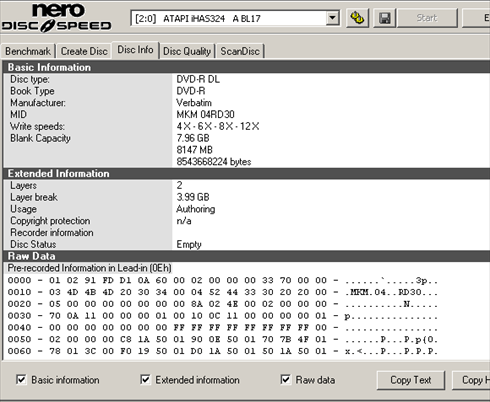Click the refresh drive icon
This screenshot has height=402, width=490.
357,18
